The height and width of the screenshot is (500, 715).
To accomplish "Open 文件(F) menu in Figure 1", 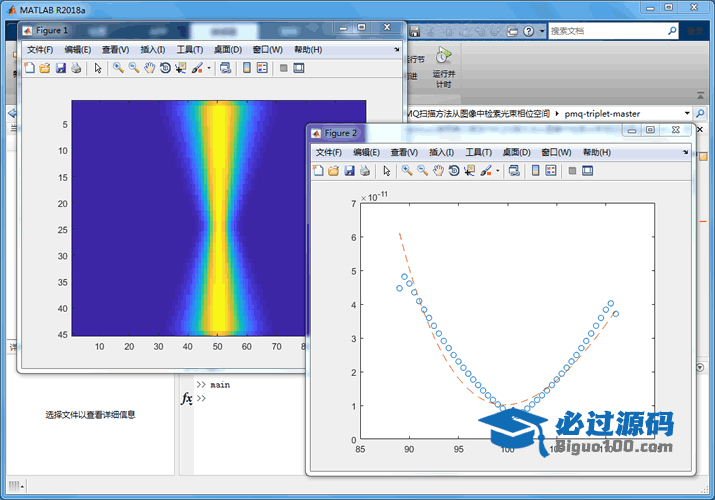I will pos(40,50).
